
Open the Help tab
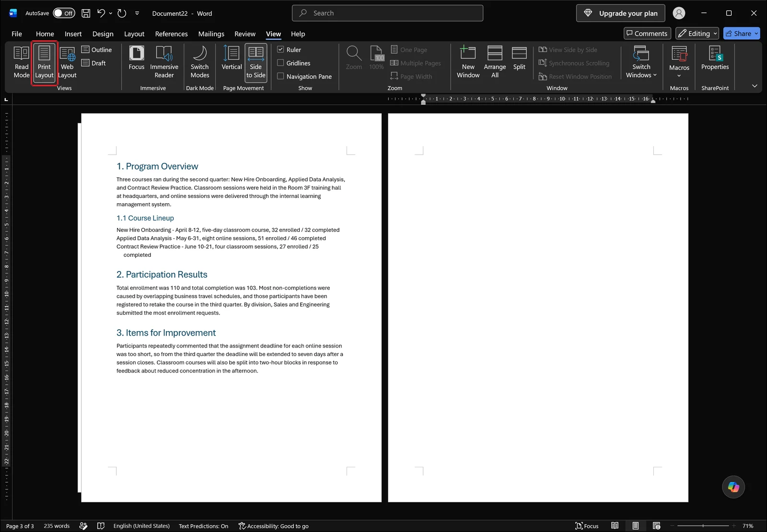(298, 34)
